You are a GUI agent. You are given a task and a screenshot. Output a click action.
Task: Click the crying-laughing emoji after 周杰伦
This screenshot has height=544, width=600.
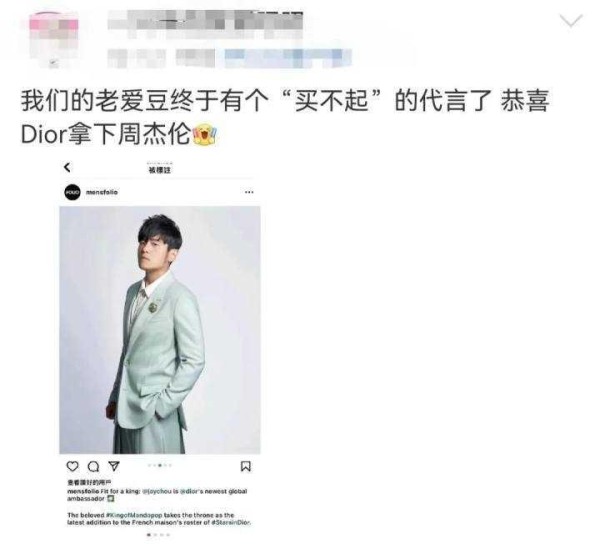click(x=205, y=134)
